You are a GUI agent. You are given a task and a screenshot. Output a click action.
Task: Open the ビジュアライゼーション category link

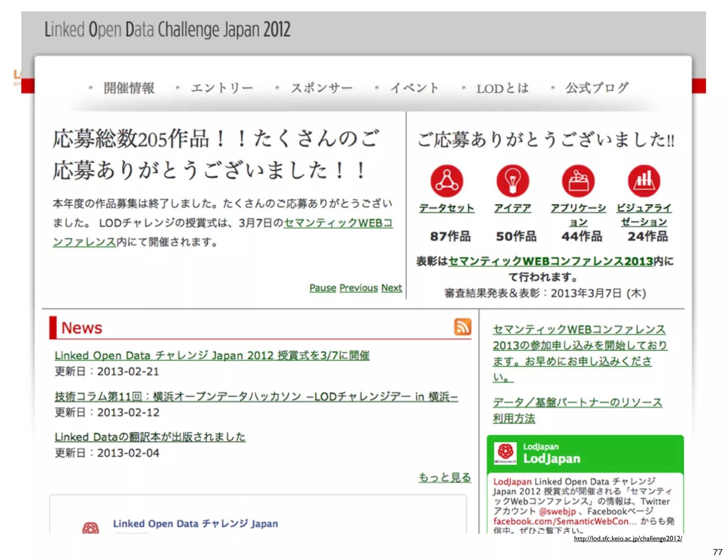click(x=644, y=215)
